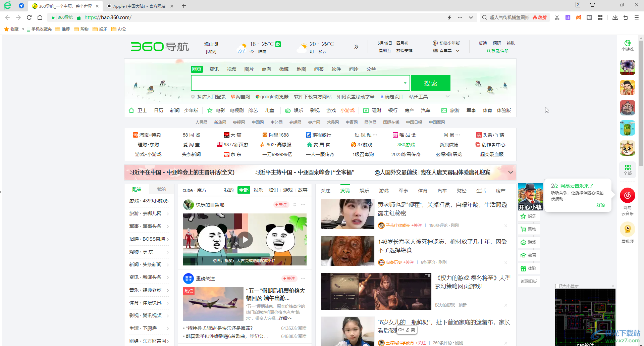Switch to 我的 tab beside 酷站
This screenshot has width=644, height=346.
click(x=162, y=189)
